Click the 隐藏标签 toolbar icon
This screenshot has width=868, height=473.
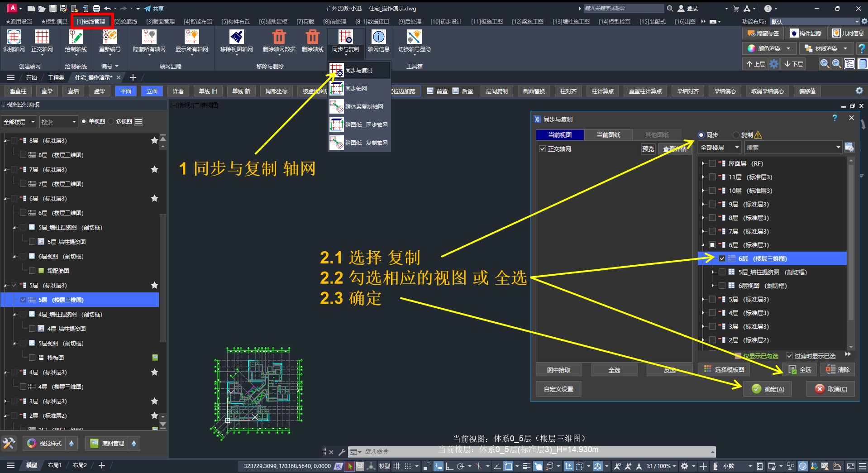[x=752, y=33]
